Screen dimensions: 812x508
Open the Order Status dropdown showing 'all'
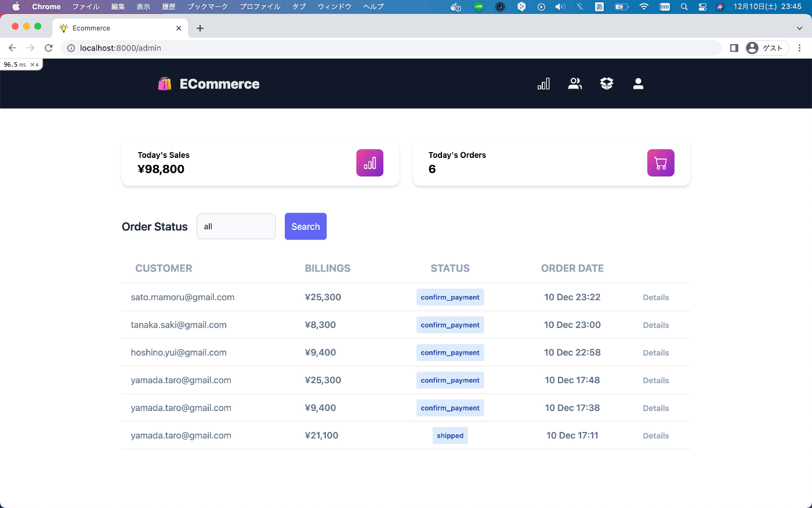[x=235, y=226]
